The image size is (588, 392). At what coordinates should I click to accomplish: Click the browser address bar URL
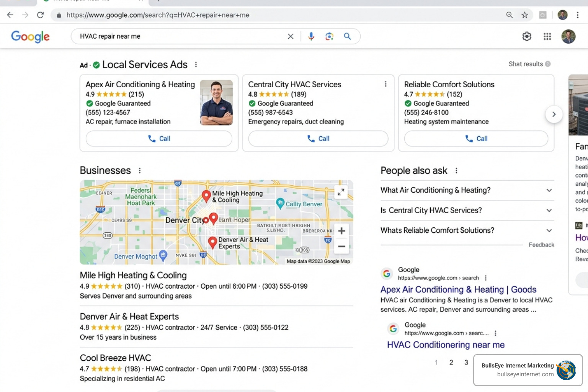(158, 15)
